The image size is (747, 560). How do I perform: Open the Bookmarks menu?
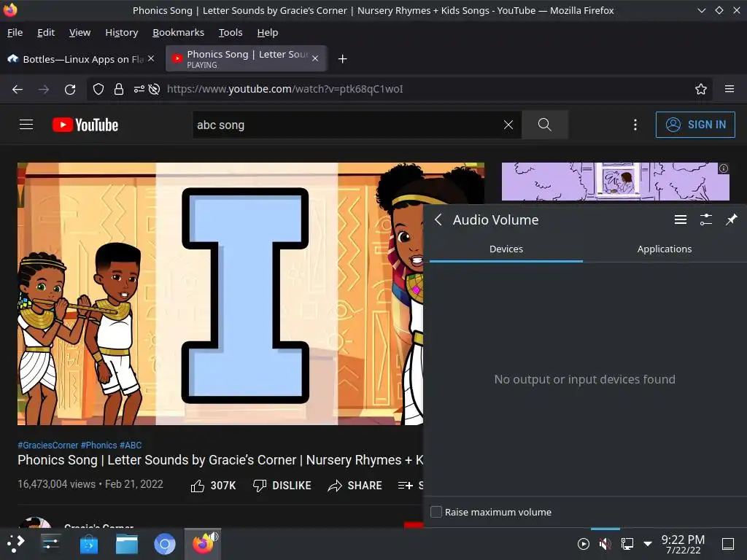pos(178,32)
